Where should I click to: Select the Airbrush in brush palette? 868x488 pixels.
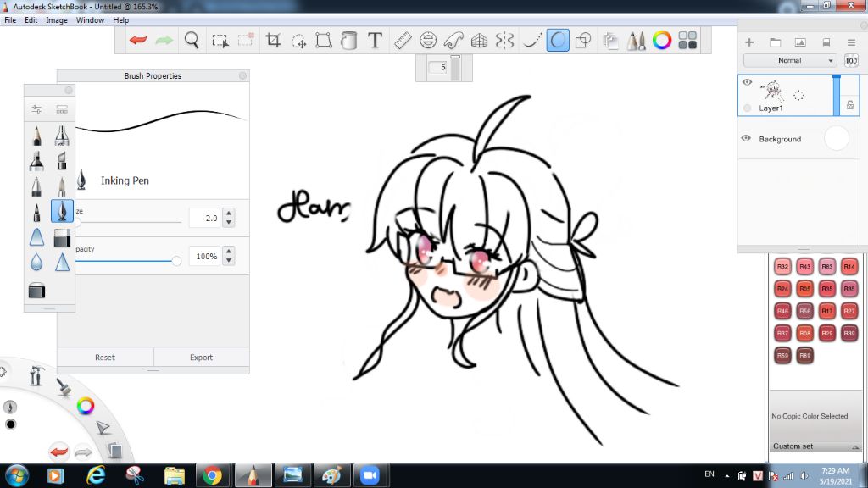coord(62,136)
